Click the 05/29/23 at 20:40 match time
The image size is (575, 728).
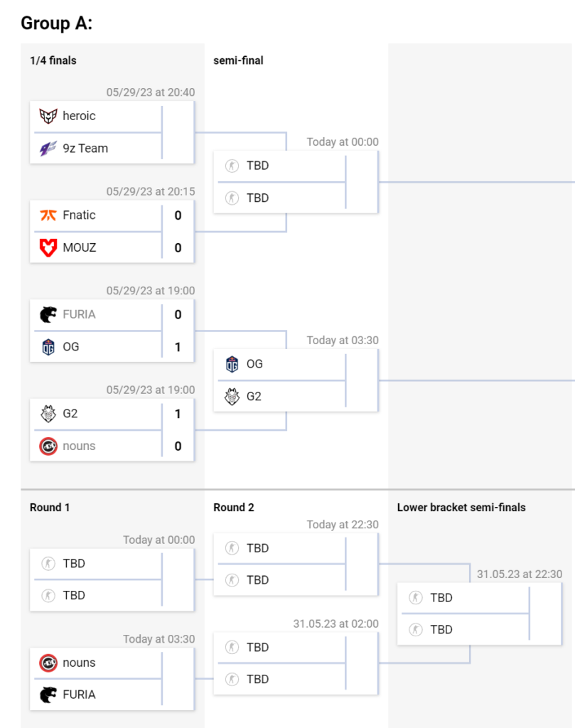point(151,92)
